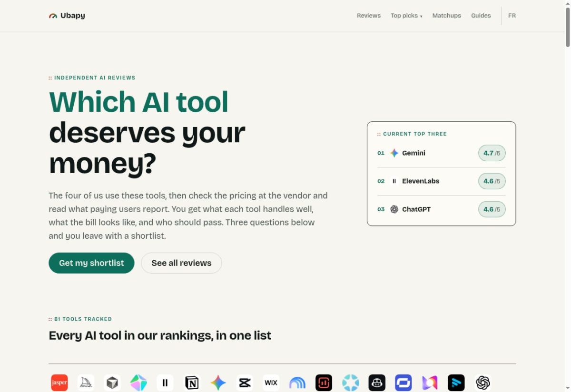571x392 pixels.
Task: Click ChatGPT's 4.6 /5 rating badge
Action: click(492, 209)
